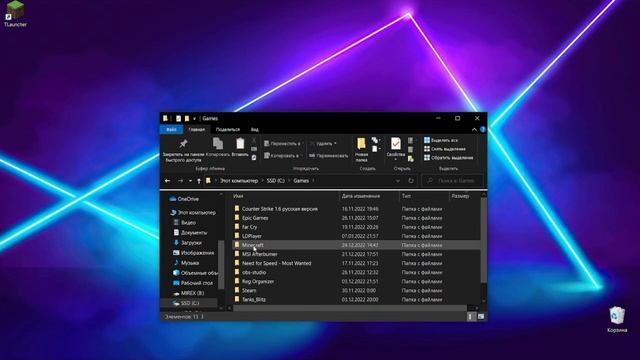
Task: Click the Новая папка new folder icon
Action: coord(361,149)
